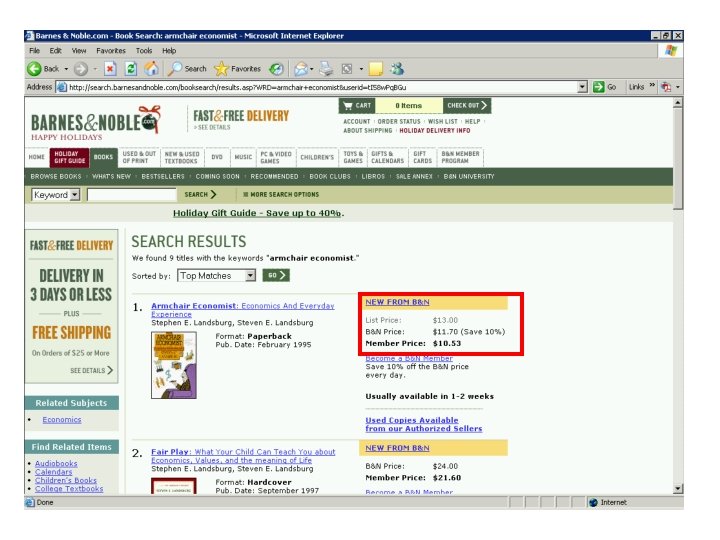
Task: Click the yellow Discuss note icon
Action: pyautogui.click(x=376, y=69)
